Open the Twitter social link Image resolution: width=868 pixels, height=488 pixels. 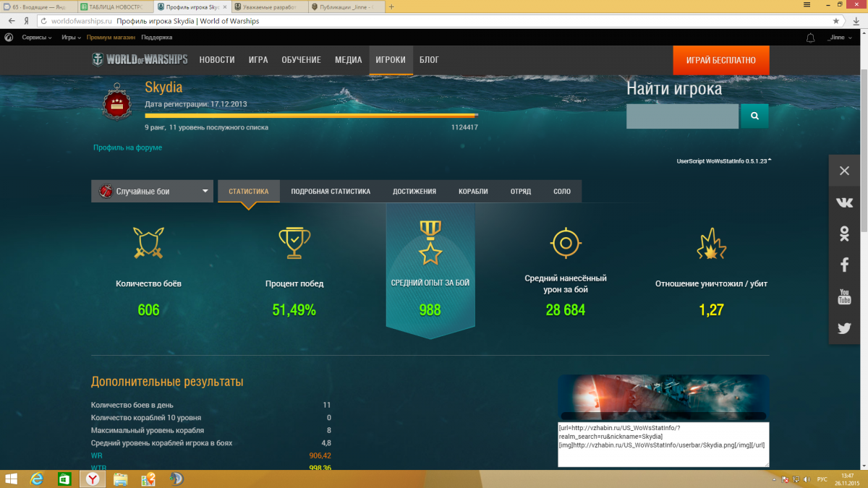click(844, 328)
